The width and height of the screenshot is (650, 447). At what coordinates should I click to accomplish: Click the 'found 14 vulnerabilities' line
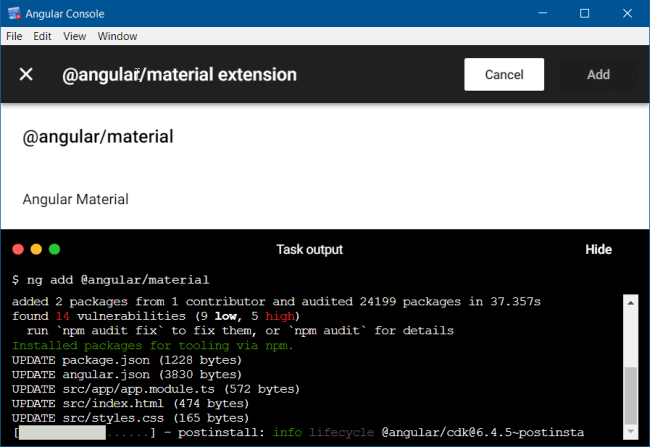(x=155, y=316)
